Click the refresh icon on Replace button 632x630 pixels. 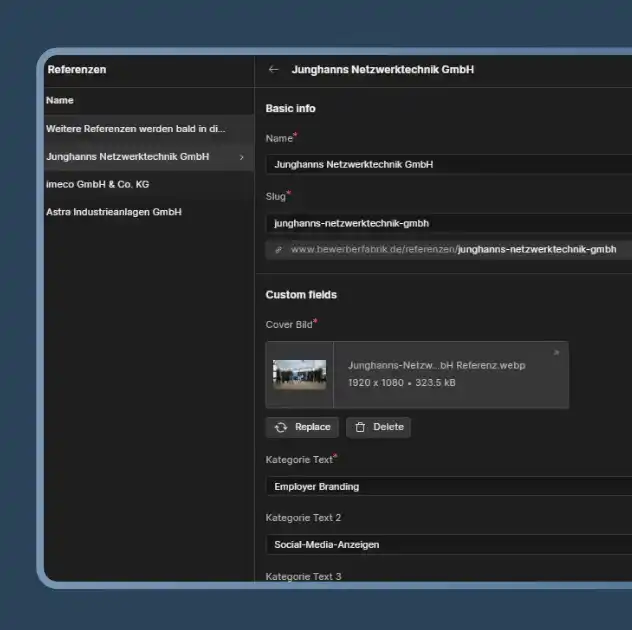click(281, 427)
